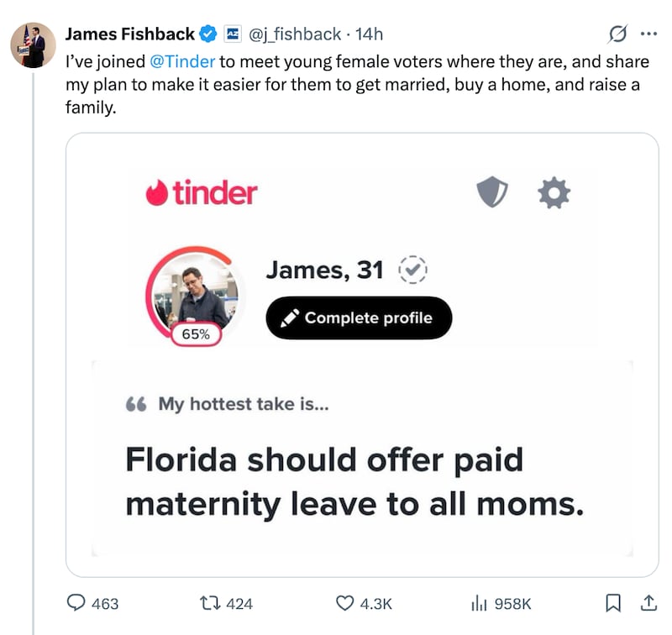Screen dimensions: 672x635
Task: Click the blue verified badge beside James Fishback
Action: (x=208, y=34)
